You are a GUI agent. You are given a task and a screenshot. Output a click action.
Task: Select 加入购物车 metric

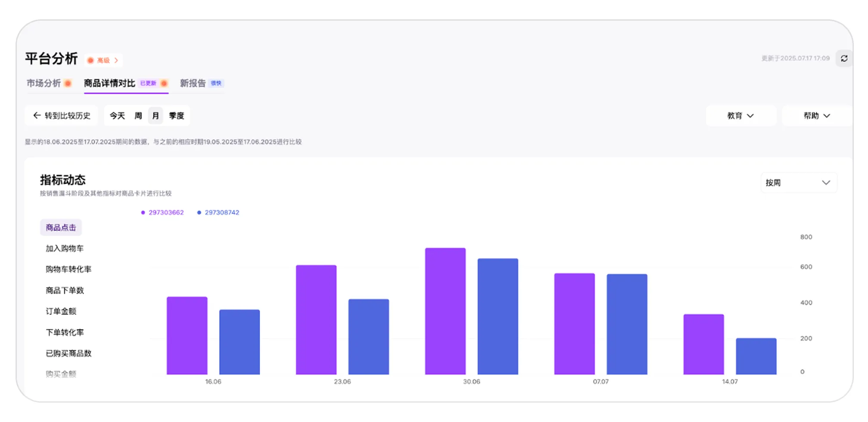pyautogui.click(x=65, y=248)
